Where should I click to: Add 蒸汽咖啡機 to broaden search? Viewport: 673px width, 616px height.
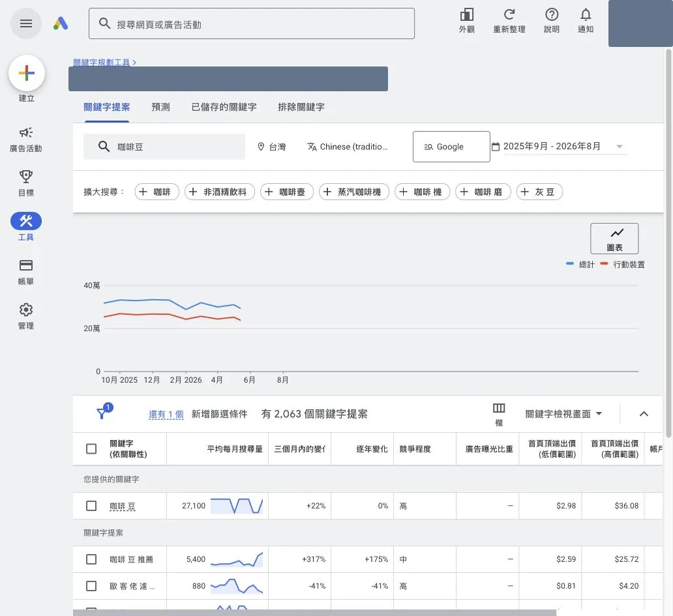click(353, 192)
